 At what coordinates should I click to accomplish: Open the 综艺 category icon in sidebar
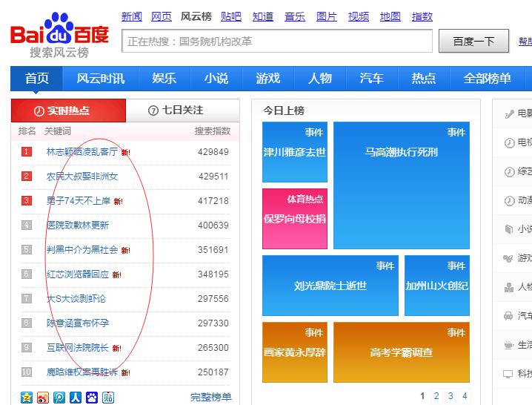point(509,172)
